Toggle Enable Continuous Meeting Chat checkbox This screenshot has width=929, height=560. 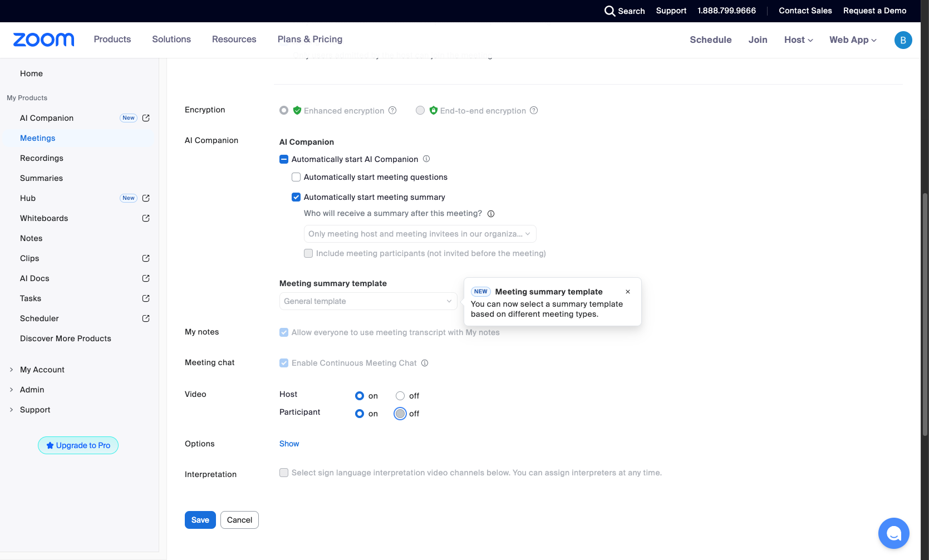(x=284, y=363)
